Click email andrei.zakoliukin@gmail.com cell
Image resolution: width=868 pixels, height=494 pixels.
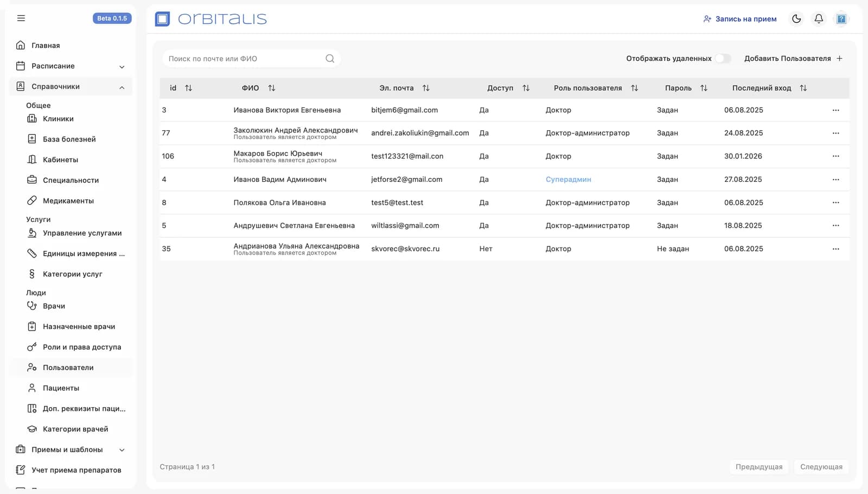pos(420,133)
